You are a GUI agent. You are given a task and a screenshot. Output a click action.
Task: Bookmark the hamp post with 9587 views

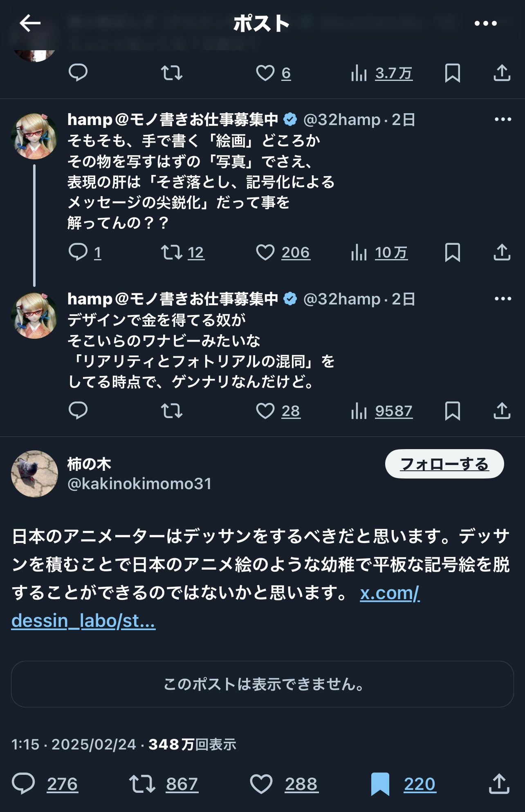(x=452, y=411)
